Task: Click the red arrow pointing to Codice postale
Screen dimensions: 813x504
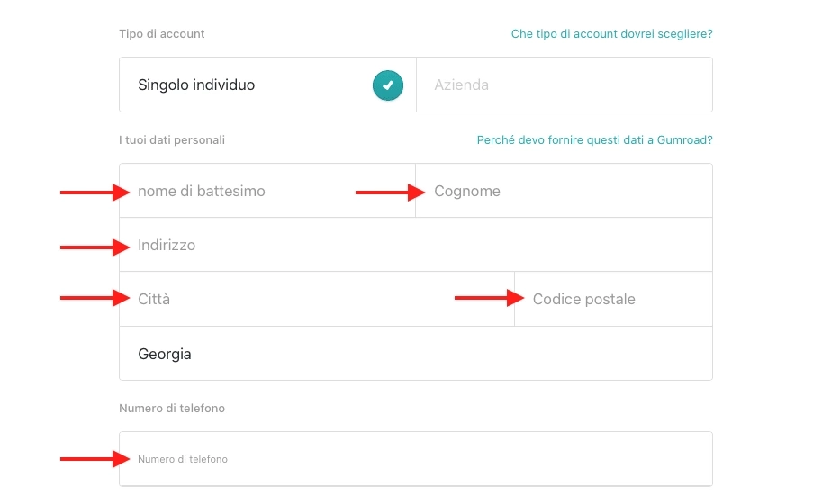Action: 488,298
